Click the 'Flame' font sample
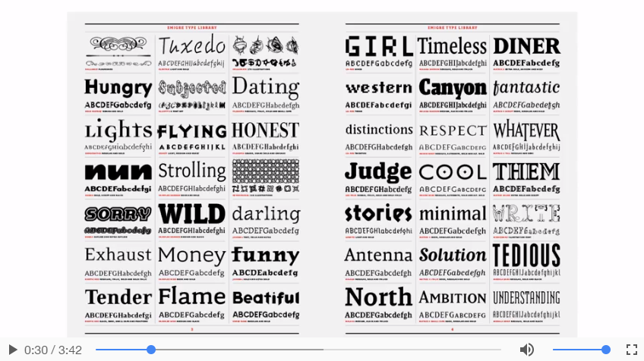The width and height of the screenshot is (644, 361). (192, 297)
